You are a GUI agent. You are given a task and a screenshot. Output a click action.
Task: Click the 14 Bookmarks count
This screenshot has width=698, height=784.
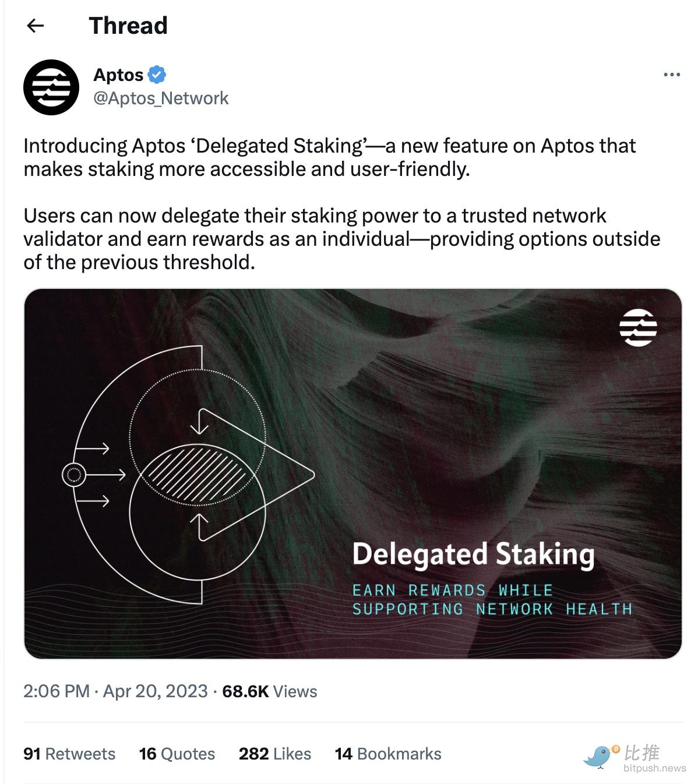388,754
